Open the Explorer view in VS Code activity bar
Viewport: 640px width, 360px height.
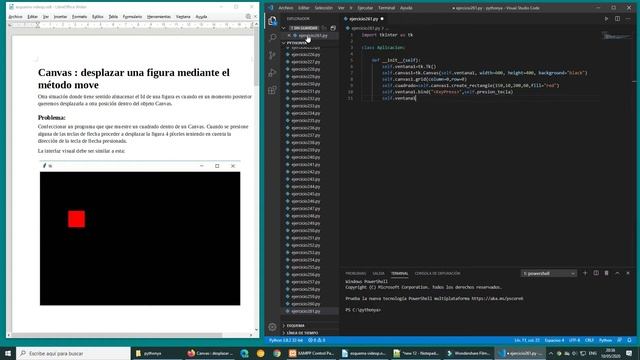(272, 21)
